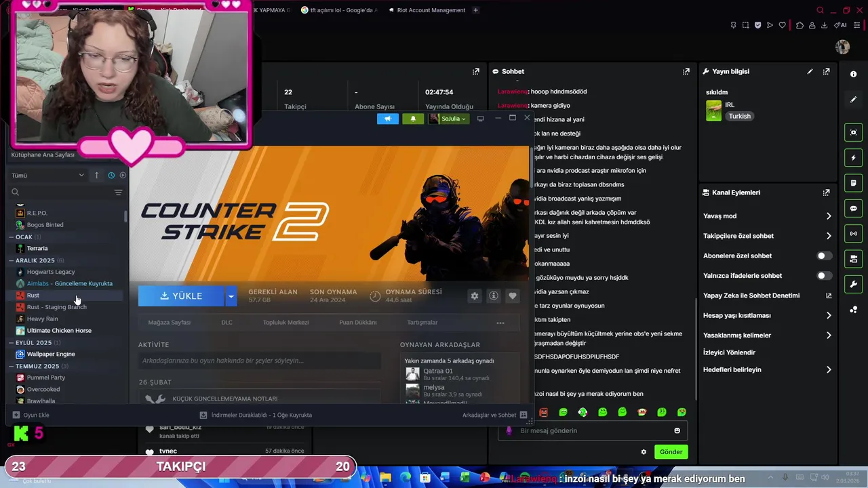This screenshot has height=488, width=868.
Task: Click chat bubble icon in right sidebar
Action: (853, 208)
